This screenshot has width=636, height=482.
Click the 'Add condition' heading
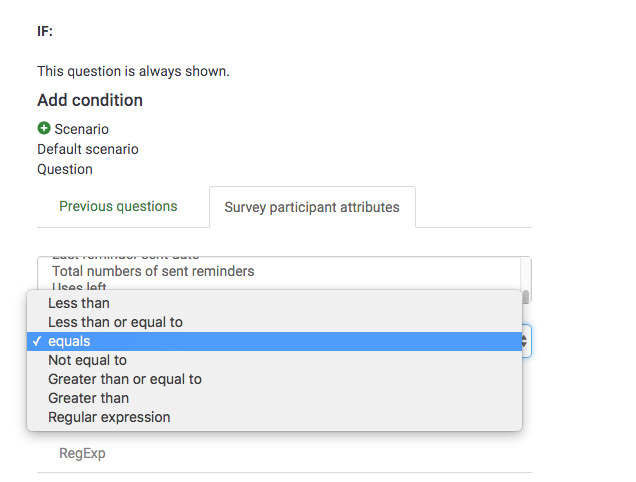pos(90,100)
